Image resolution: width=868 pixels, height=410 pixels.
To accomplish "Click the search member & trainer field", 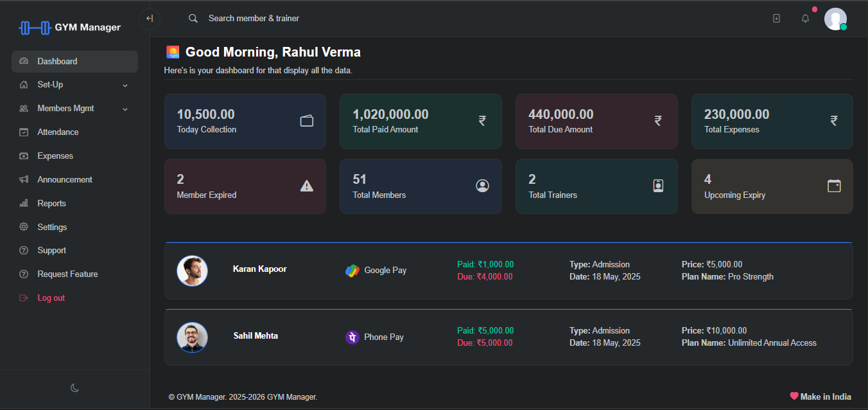I will [254, 18].
